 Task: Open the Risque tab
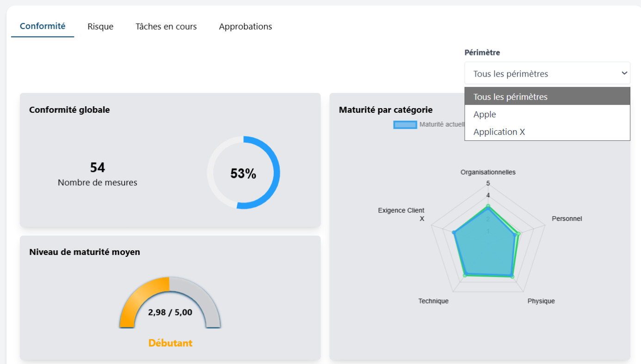click(100, 27)
